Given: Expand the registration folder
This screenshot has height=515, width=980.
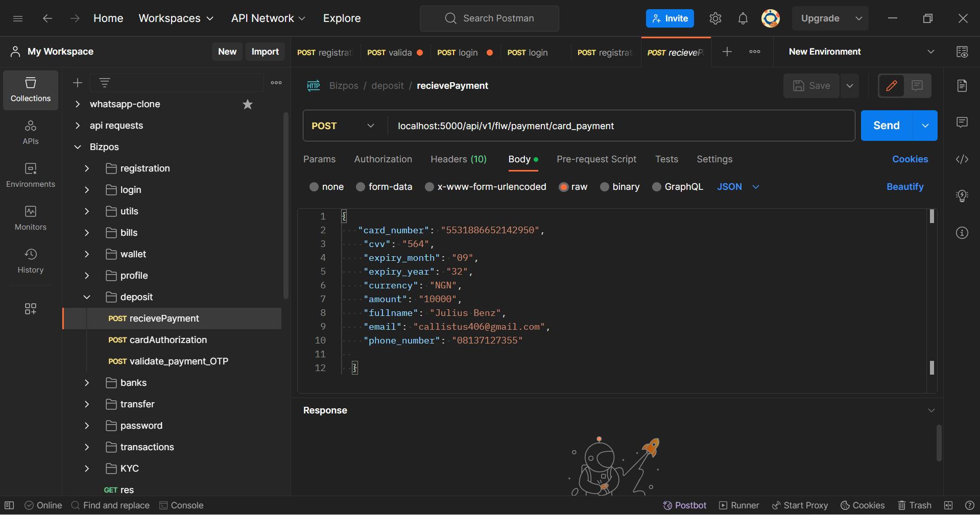Looking at the screenshot, I should [87, 168].
